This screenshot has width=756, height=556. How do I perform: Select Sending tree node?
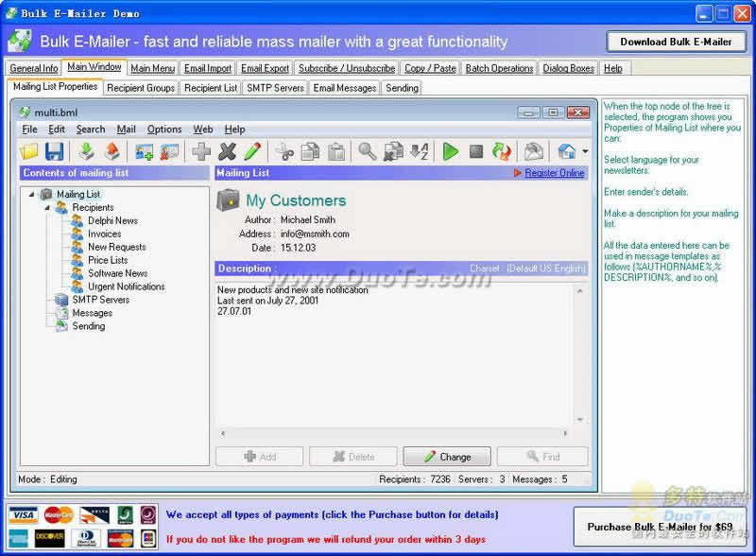(x=89, y=326)
